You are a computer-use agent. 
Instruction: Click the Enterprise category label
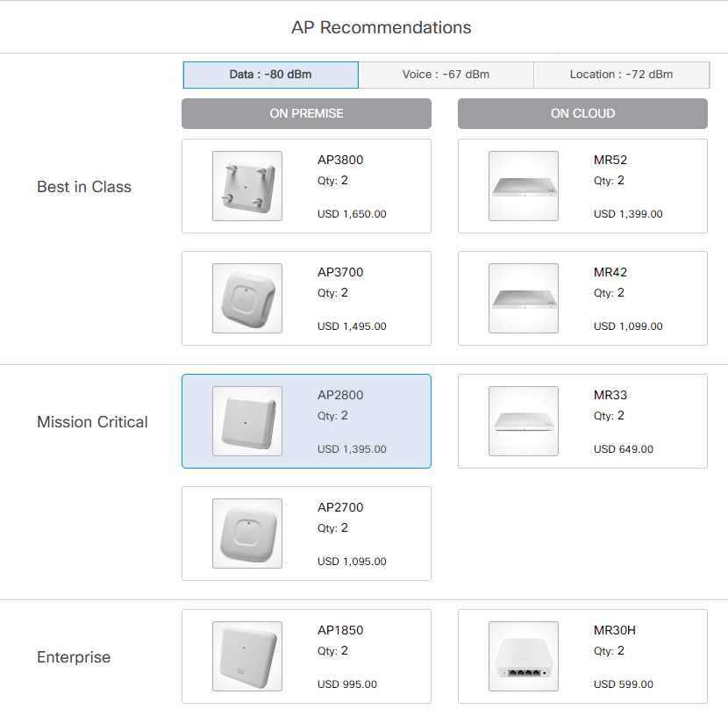click(x=74, y=657)
